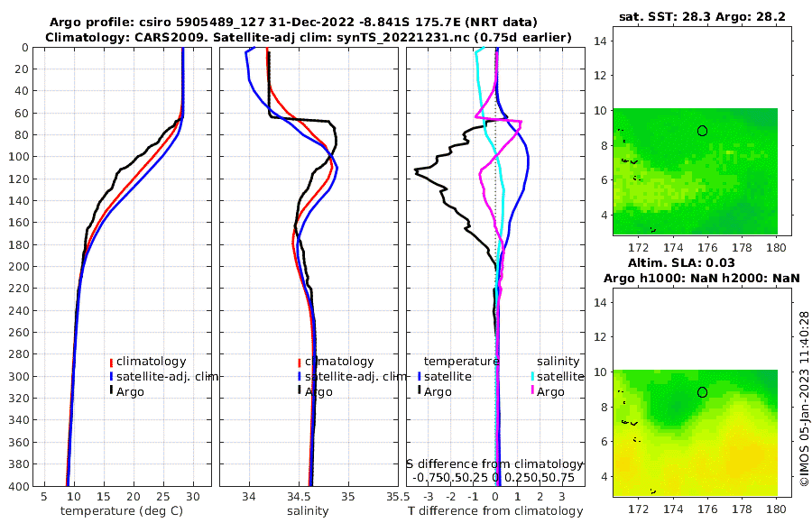Screen dimensions: 812x523
Task: Click magenta Argo salinity legend swatch
Action: click(x=532, y=390)
